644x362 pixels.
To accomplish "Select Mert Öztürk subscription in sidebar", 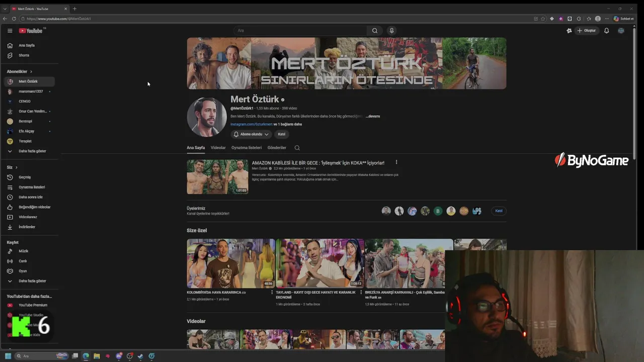I will pos(30,81).
